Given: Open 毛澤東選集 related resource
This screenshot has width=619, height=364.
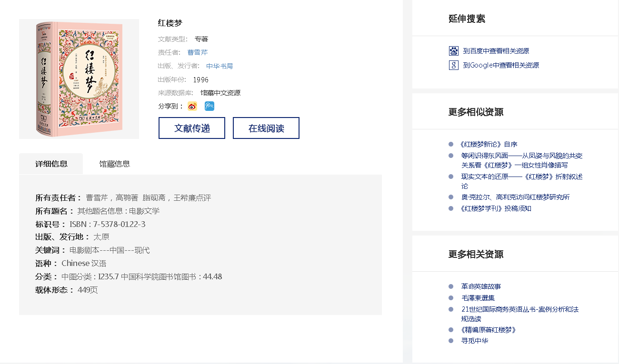Looking at the screenshot, I should click(478, 298).
